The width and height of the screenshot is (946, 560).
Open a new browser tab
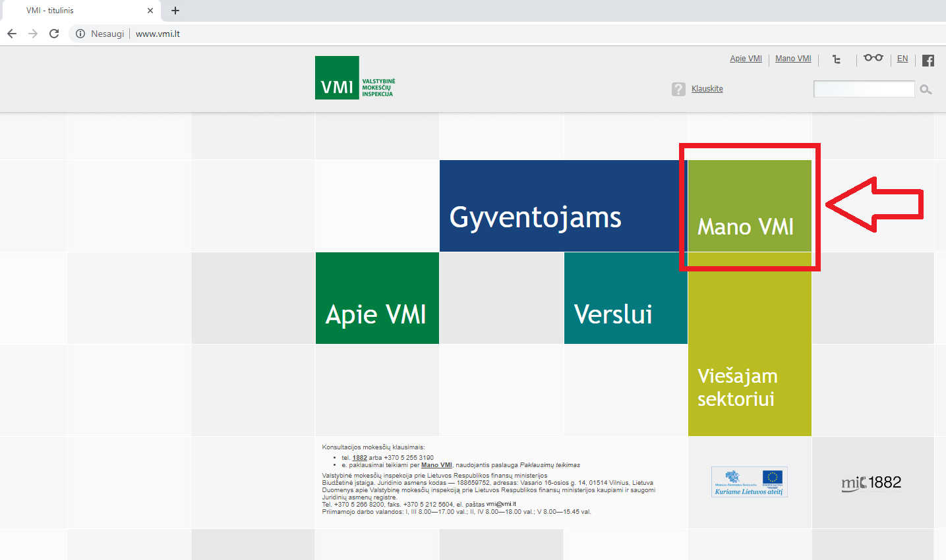click(x=175, y=11)
